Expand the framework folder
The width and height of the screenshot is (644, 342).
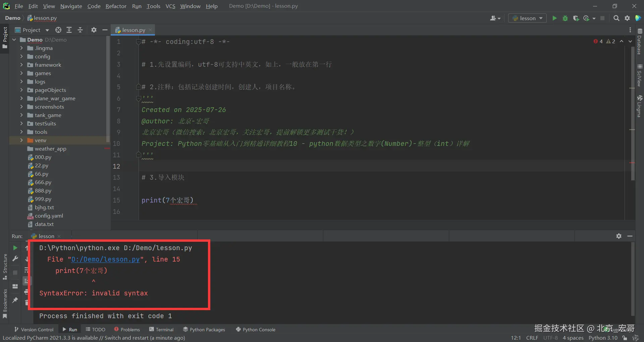[21, 65]
